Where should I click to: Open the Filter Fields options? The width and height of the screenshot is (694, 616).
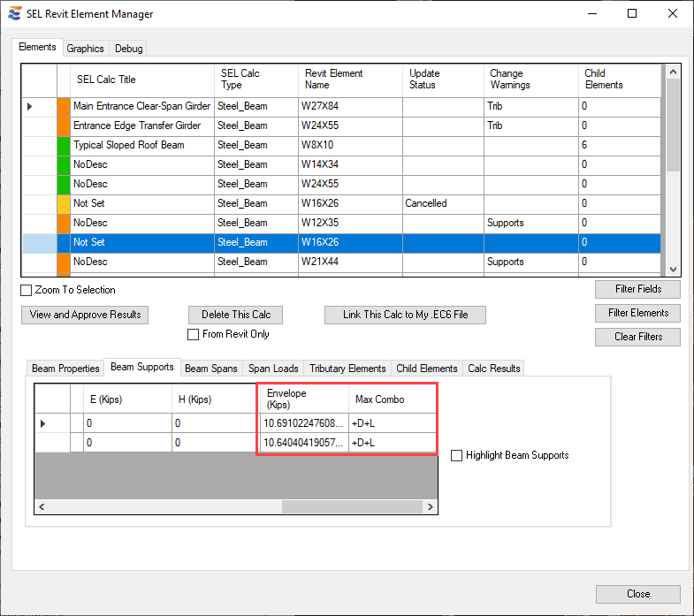tap(637, 290)
